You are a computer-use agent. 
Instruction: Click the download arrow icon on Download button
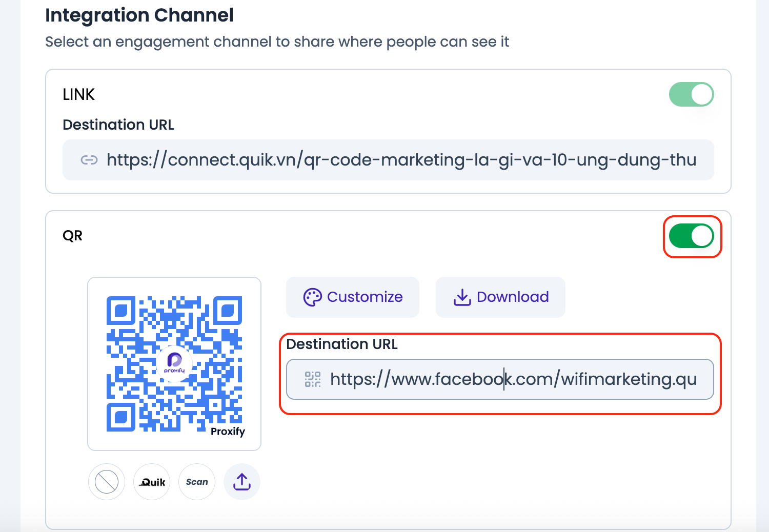(461, 297)
